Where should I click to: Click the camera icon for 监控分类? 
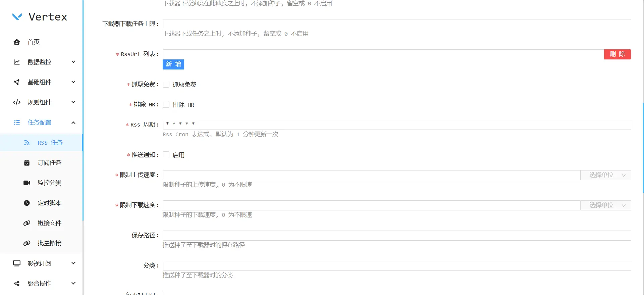coord(27,183)
